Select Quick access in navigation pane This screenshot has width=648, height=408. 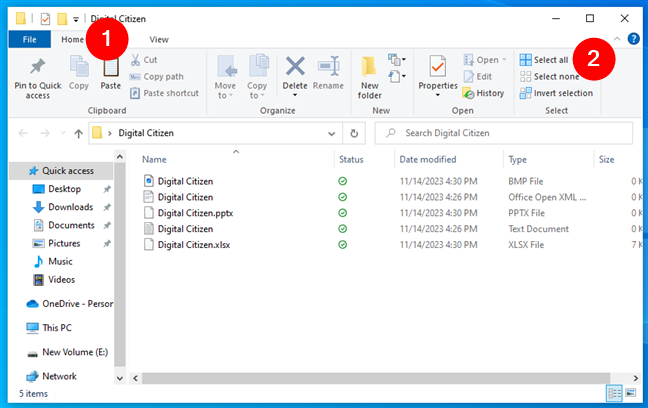point(61,171)
